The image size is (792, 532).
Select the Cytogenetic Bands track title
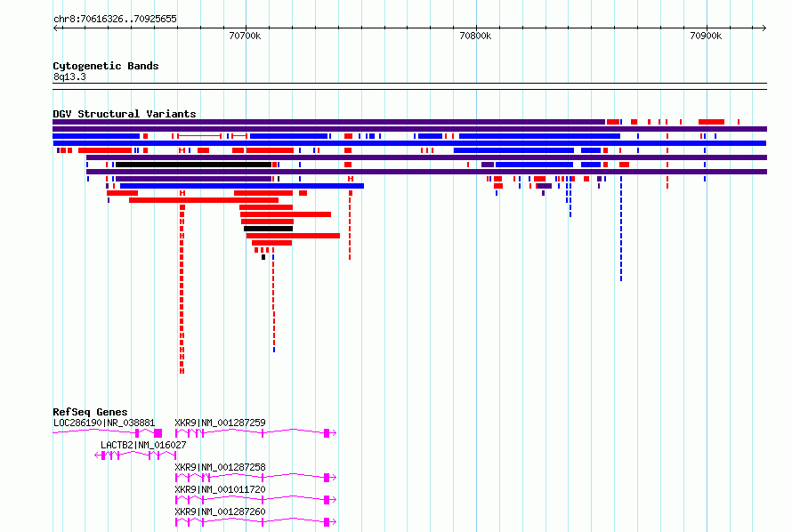click(106, 66)
